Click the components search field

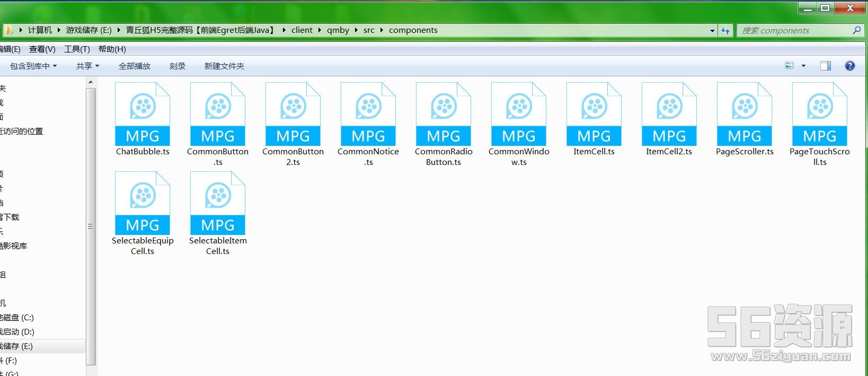794,31
